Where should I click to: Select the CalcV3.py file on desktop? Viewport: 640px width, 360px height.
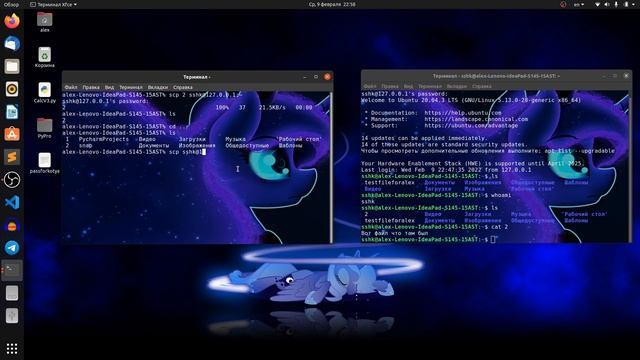click(44, 93)
